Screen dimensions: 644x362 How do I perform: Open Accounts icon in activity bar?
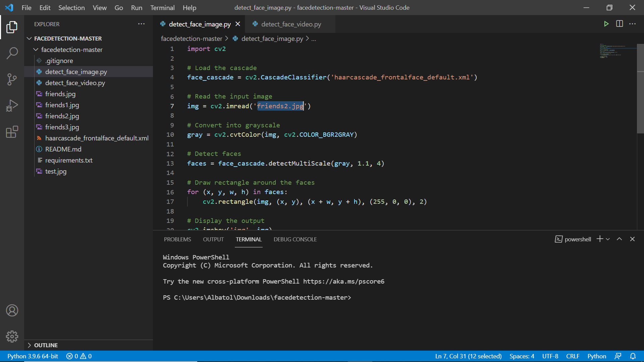point(12,310)
